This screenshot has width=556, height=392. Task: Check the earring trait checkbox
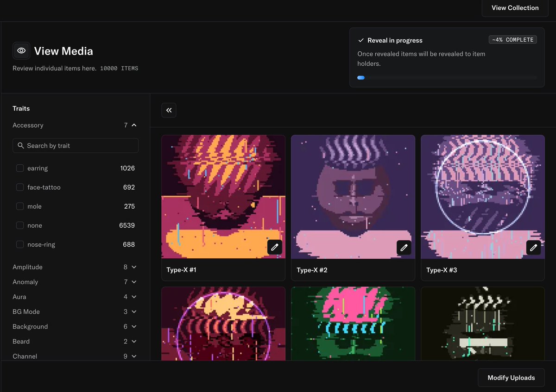click(x=20, y=168)
